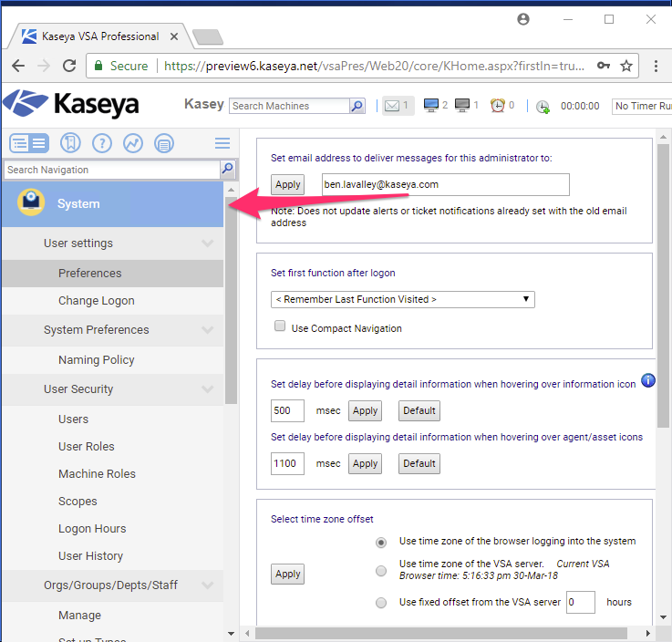Toggle the navigation mode list icon
672x642 pixels.
(29, 143)
